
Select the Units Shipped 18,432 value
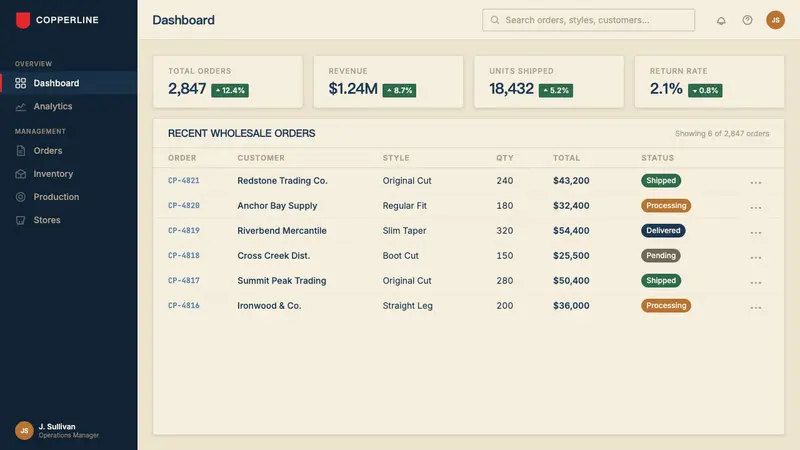pyautogui.click(x=511, y=89)
